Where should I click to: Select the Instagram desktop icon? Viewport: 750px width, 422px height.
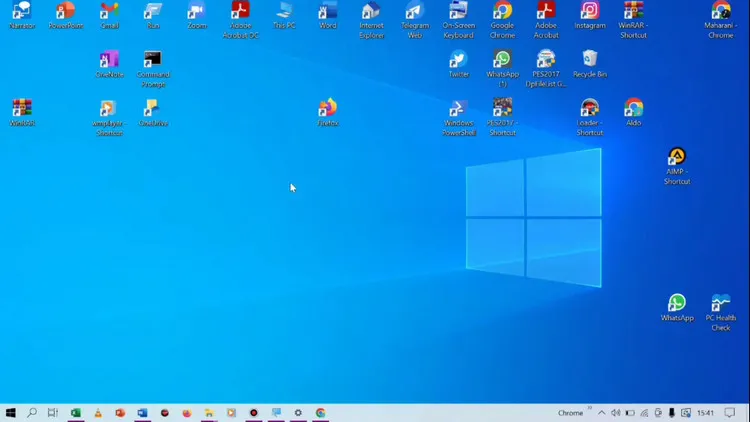[589, 15]
